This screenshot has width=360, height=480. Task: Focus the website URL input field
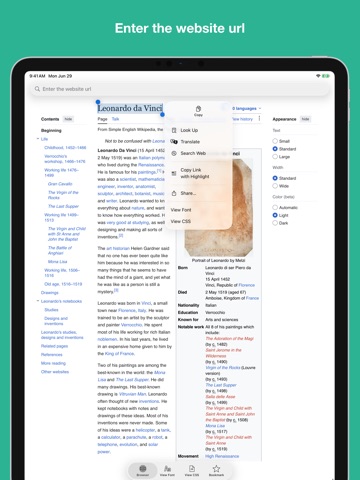[x=180, y=89]
